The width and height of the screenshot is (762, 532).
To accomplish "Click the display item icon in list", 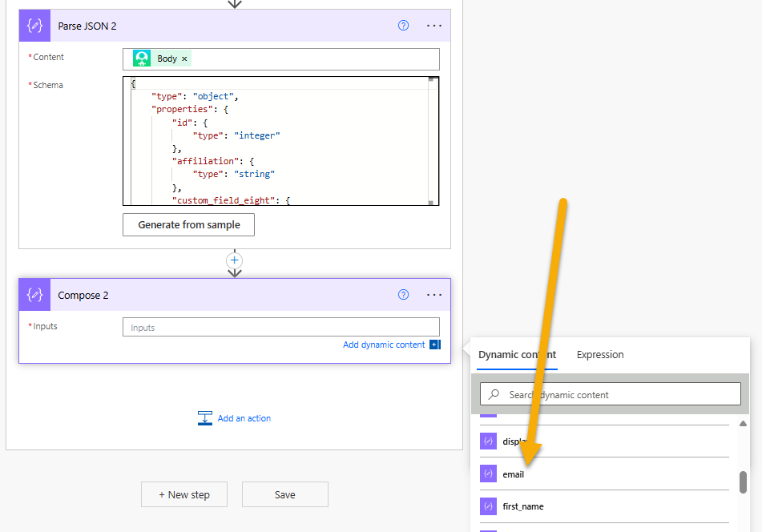I will click(x=489, y=441).
